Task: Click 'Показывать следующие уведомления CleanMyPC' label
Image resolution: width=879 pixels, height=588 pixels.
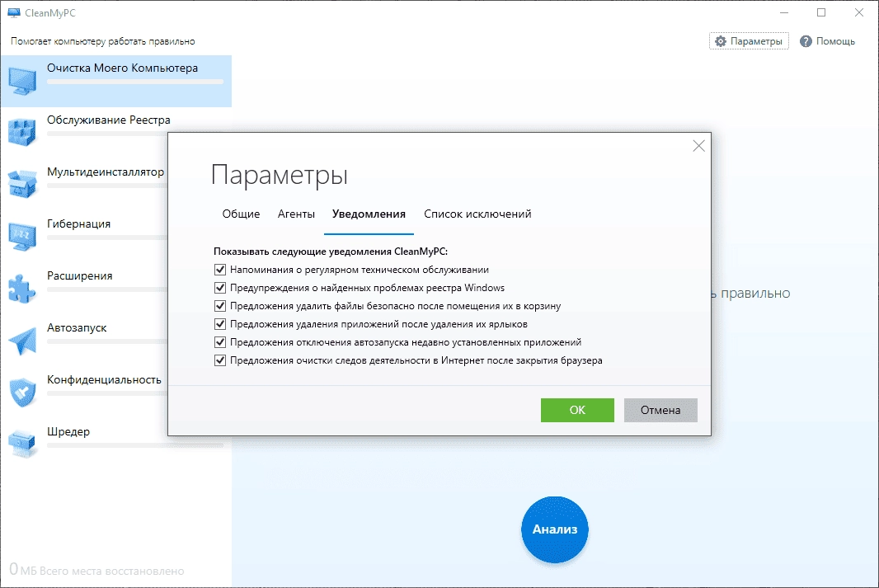Action: point(331,252)
